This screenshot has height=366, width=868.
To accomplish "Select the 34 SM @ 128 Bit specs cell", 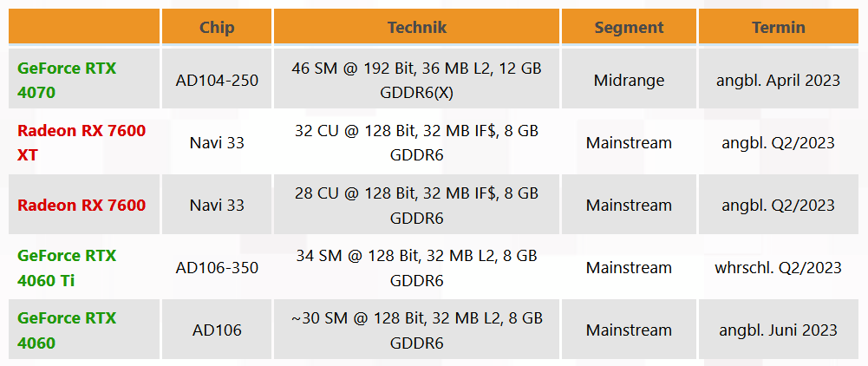I will [417, 268].
